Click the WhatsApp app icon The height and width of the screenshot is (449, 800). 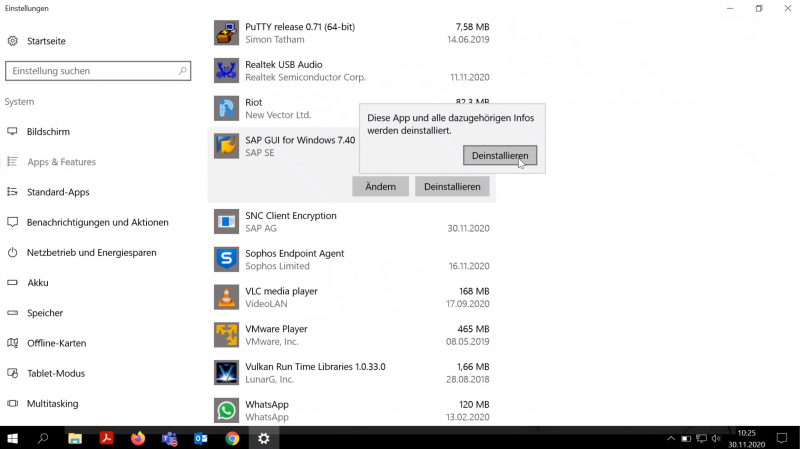[226, 410]
